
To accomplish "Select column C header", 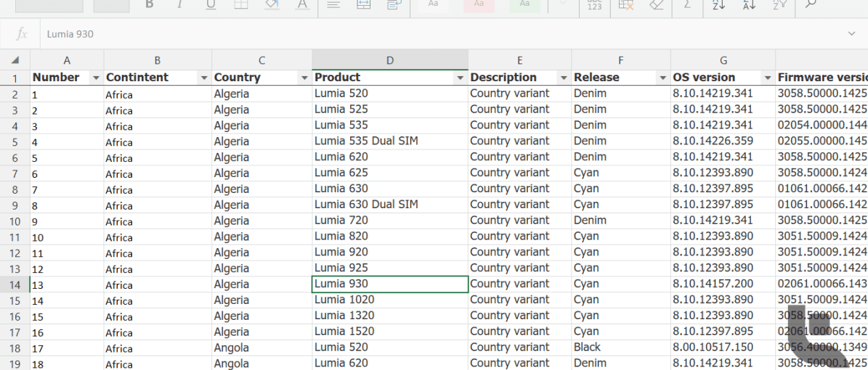I will coord(261,59).
